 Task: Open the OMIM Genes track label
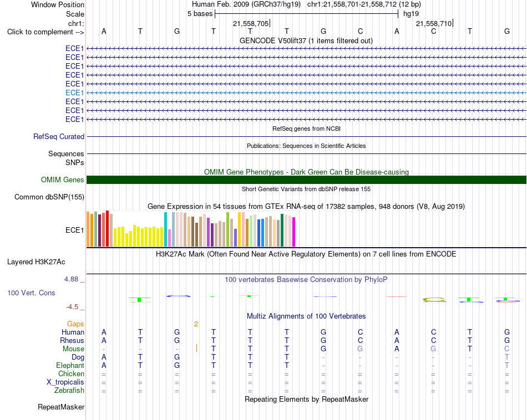pyautogui.click(x=63, y=180)
